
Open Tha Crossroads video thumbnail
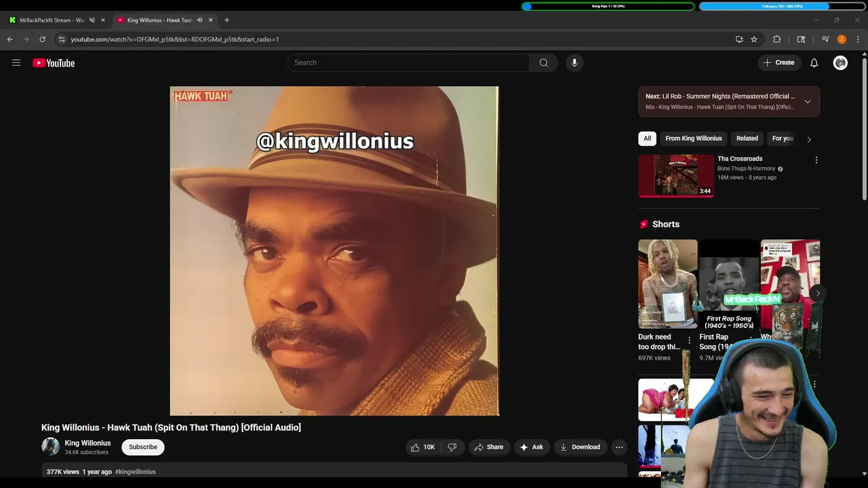676,176
